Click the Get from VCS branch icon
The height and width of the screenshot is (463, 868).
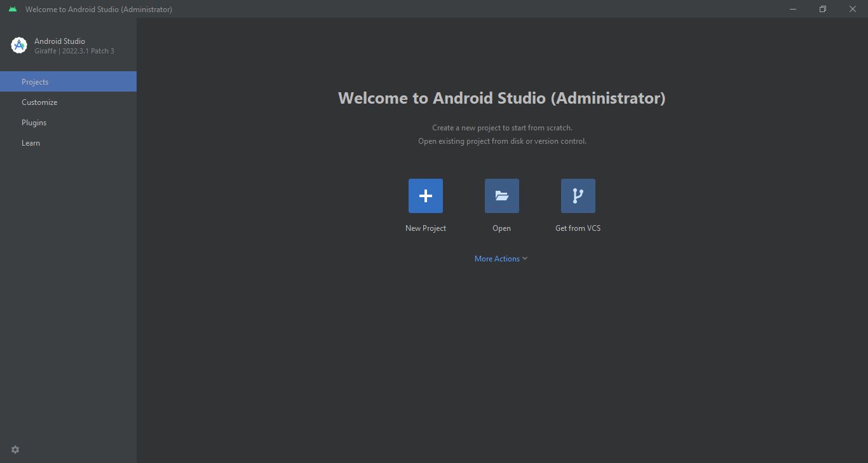[x=578, y=196]
